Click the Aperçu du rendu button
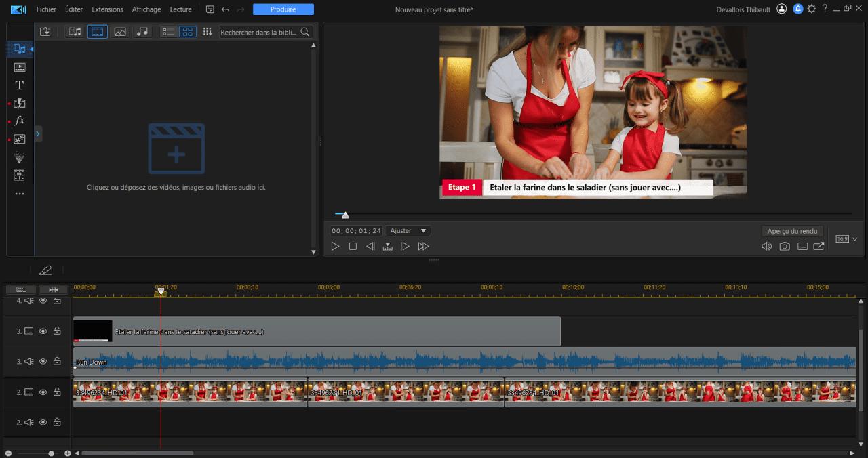 click(792, 231)
